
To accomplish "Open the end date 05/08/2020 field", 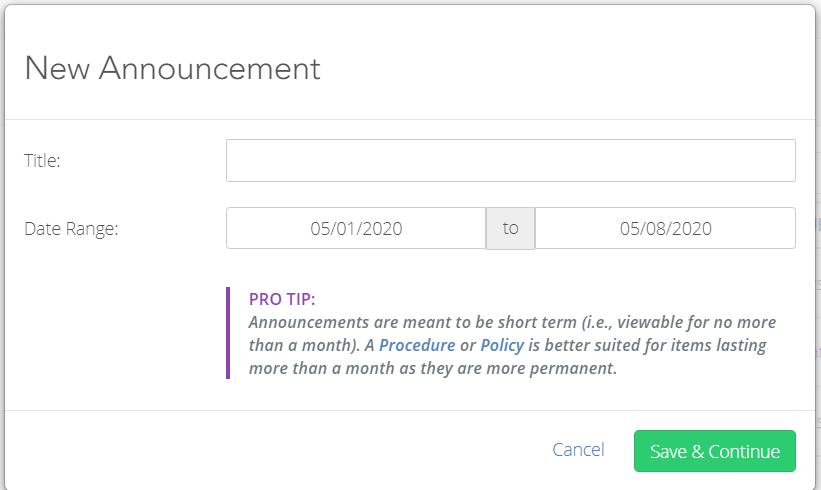I will [665, 228].
